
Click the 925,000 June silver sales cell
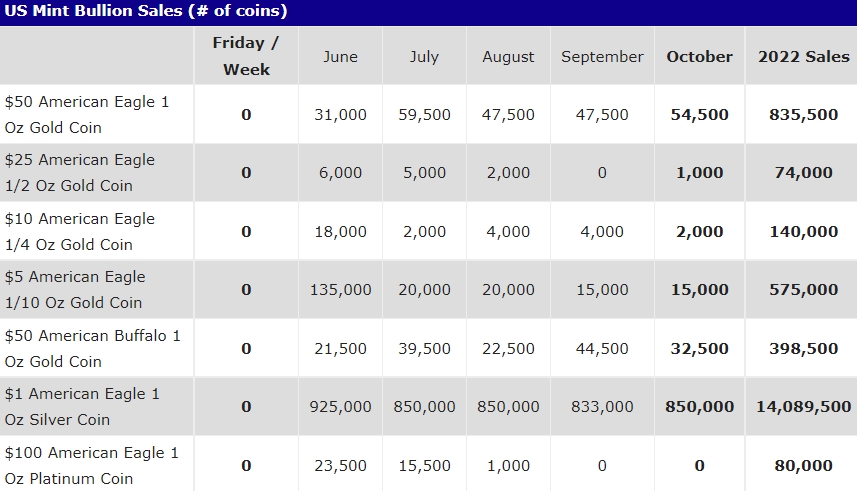coord(340,407)
